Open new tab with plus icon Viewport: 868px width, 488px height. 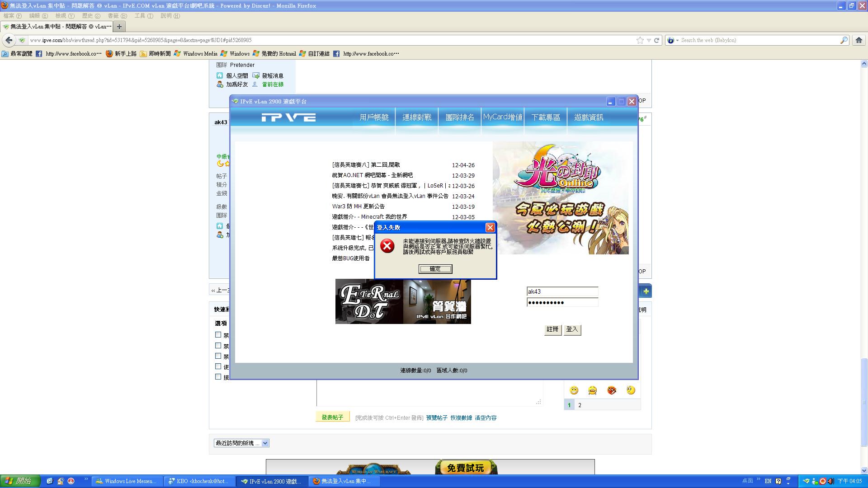pyautogui.click(x=119, y=27)
